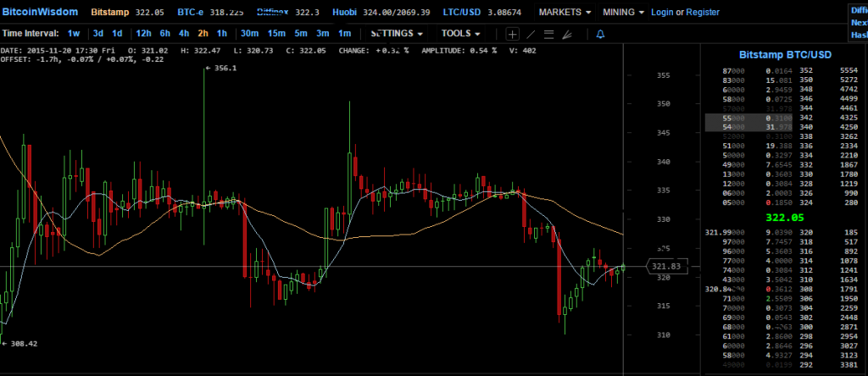The image size is (868, 376).
Task: Set time interval to 3m
Action: coord(323,34)
